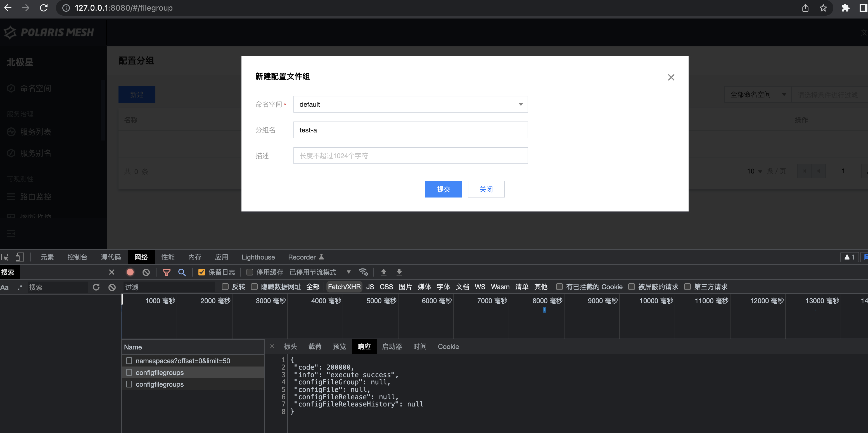The height and width of the screenshot is (433, 868).
Task: Enable 第三方请求 checkbox
Action: pos(687,287)
